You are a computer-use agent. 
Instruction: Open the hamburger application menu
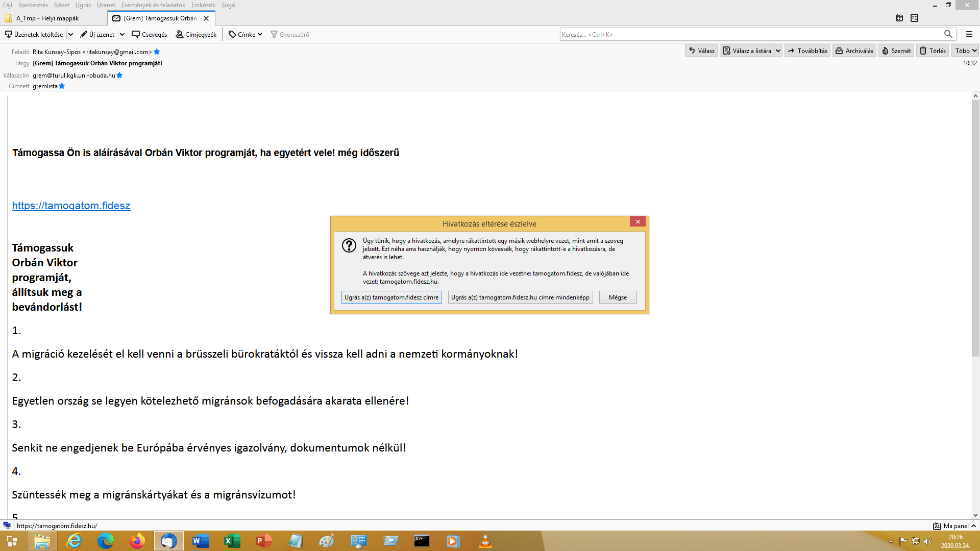[x=969, y=34]
